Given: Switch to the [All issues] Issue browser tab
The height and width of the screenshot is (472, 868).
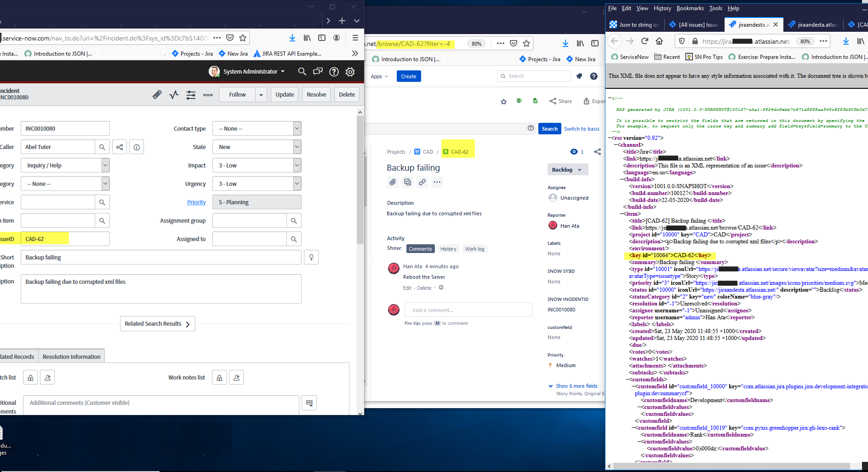Looking at the screenshot, I should click(694, 25).
